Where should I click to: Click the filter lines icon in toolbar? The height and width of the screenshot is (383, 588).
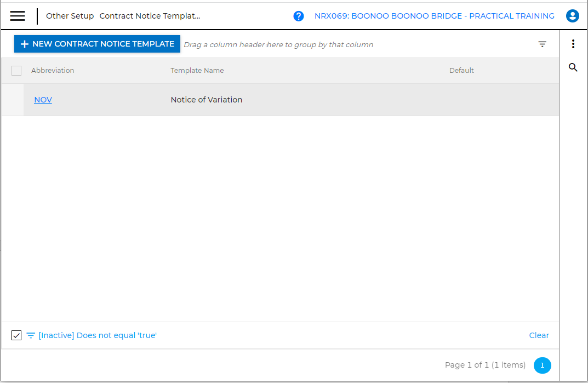tap(543, 44)
